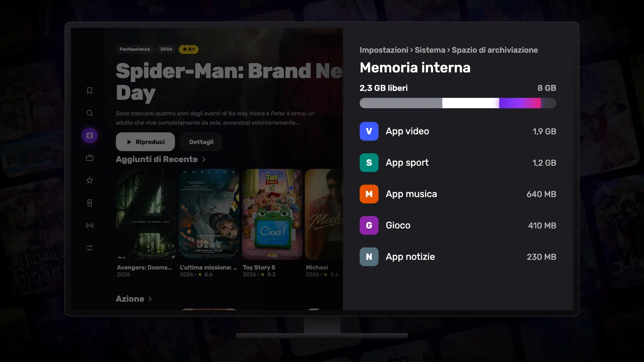Viewport: 644px width, 362px height.
Task: Click the green S icon for App sport
Action: coord(369,162)
